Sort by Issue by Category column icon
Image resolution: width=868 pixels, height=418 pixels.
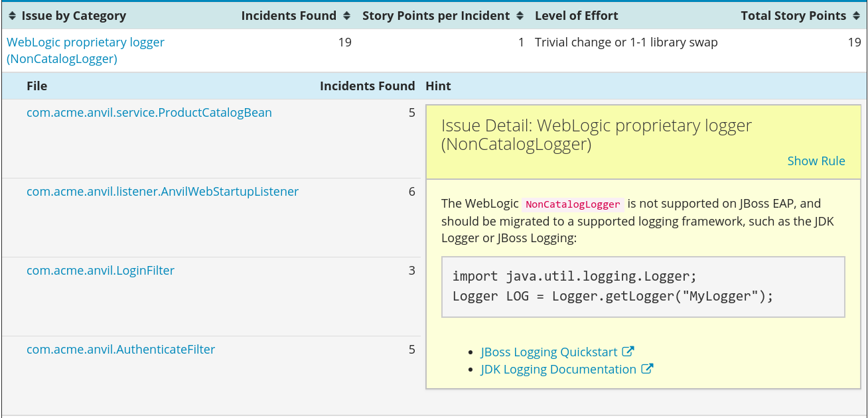(13, 16)
